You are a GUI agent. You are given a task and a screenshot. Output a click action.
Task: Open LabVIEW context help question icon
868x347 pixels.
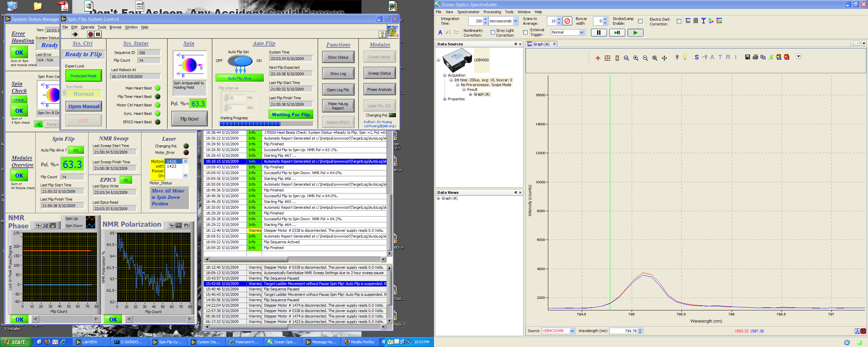[382, 34]
